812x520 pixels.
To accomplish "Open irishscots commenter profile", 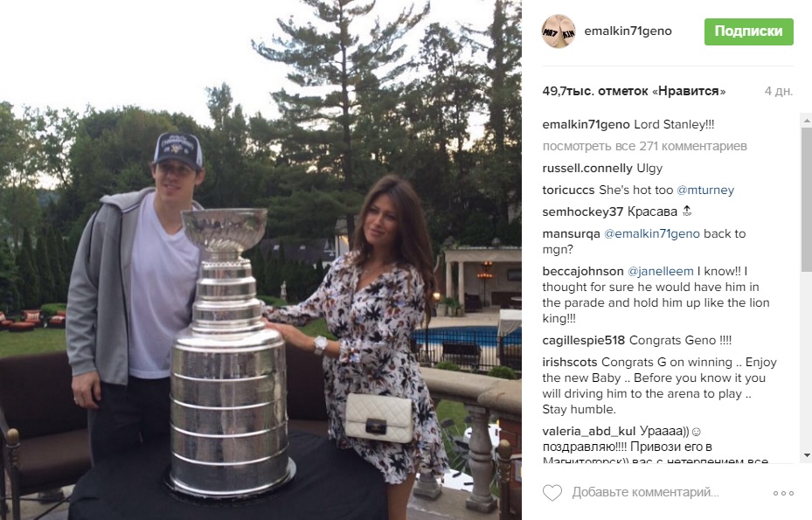I will [x=570, y=362].
